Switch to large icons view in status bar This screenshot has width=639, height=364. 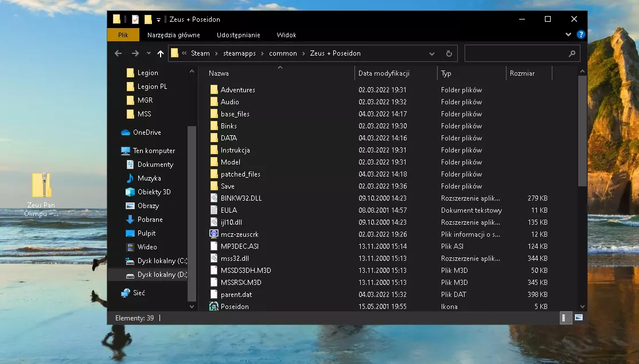[x=579, y=318]
